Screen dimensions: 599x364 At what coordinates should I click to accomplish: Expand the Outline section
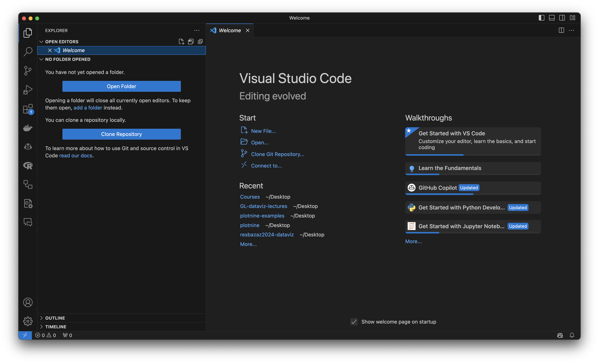[x=121, y=318]
